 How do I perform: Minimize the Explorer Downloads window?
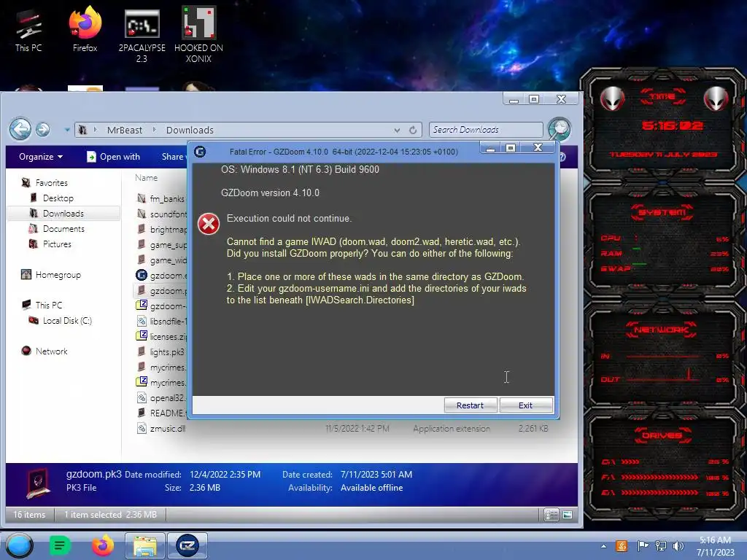point(514,99)
